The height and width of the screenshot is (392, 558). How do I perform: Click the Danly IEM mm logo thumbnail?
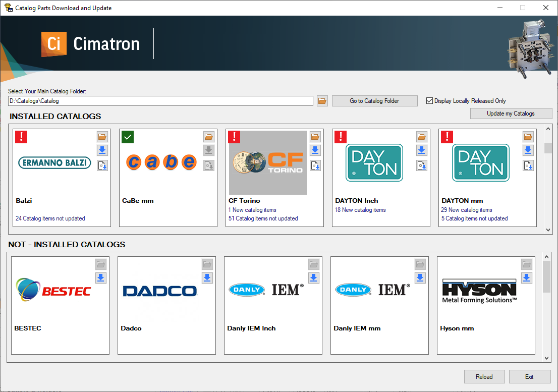pos(373,290)
